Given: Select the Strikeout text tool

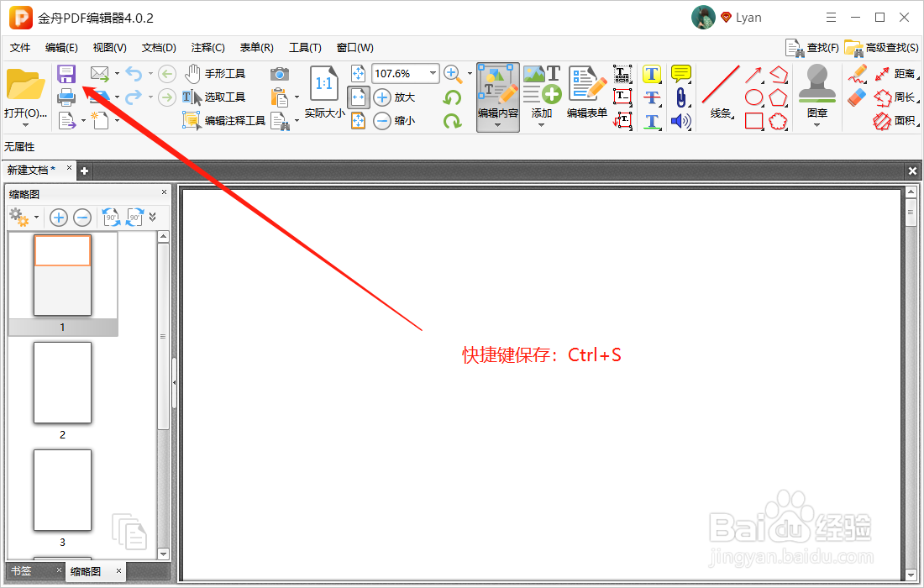Looking at the screenshot, I should (x=652, y=97).
